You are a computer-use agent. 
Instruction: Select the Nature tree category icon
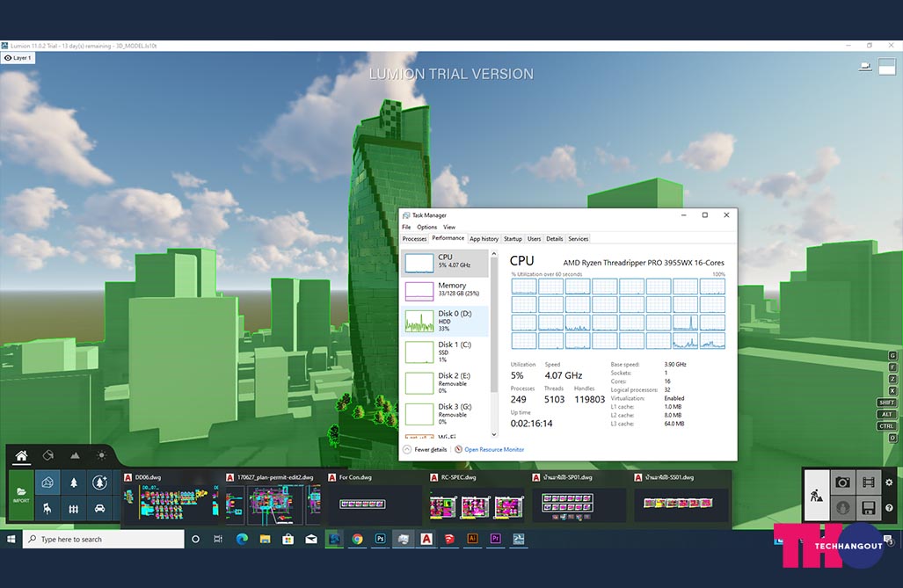74,483
